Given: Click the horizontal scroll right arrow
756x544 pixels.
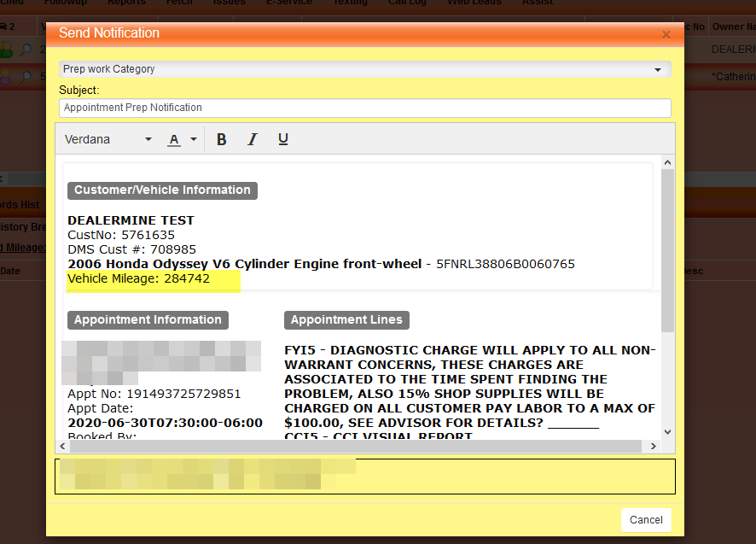Looking at the screenshot, I should (x=654, y=447).
